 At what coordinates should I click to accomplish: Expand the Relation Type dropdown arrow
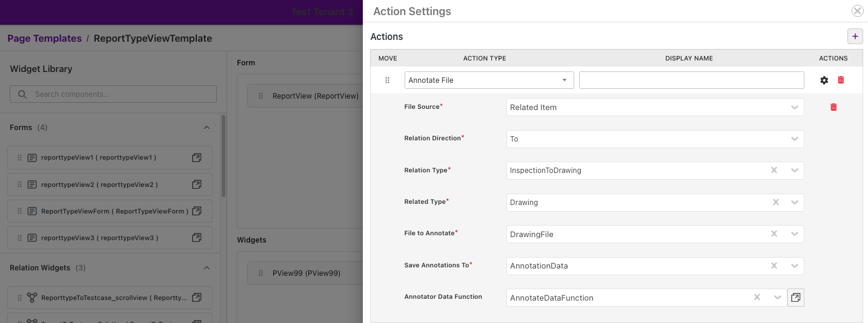point(795,171)
